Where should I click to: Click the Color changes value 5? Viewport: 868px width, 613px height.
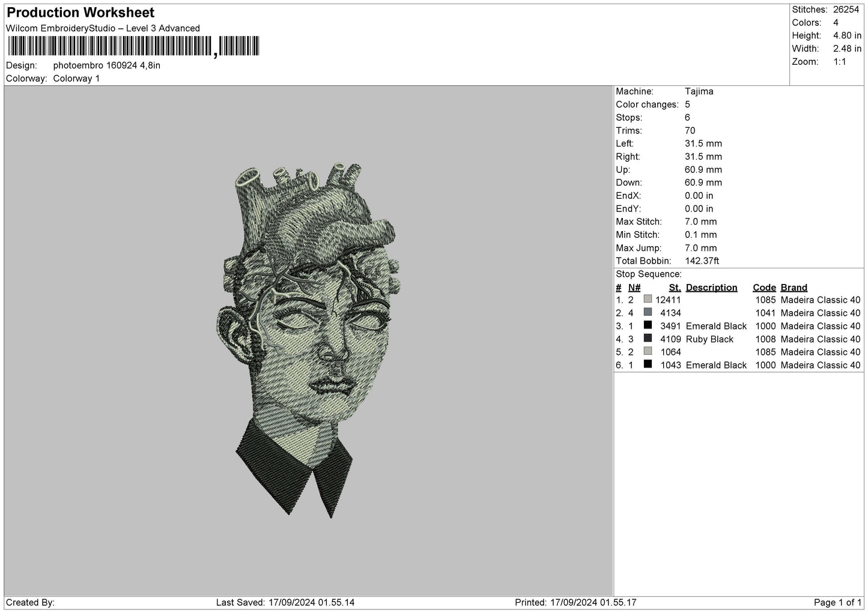point(687,104)
